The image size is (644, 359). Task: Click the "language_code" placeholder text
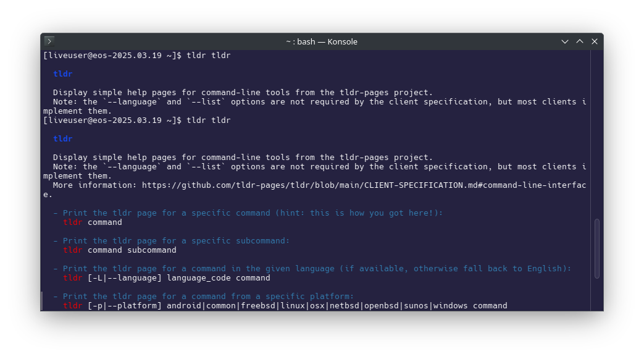tap(199, 278)
